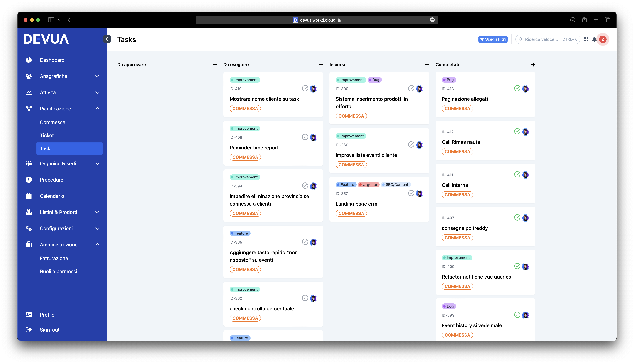634x364 pixels.
Task: Open the Dashboard from the sidebar
Action: [52, 60]
